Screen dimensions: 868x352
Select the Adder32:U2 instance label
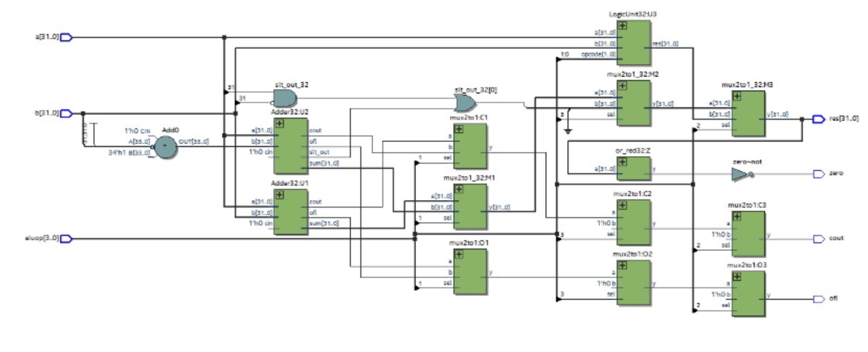pyautogui.click(x=289, y=112)
